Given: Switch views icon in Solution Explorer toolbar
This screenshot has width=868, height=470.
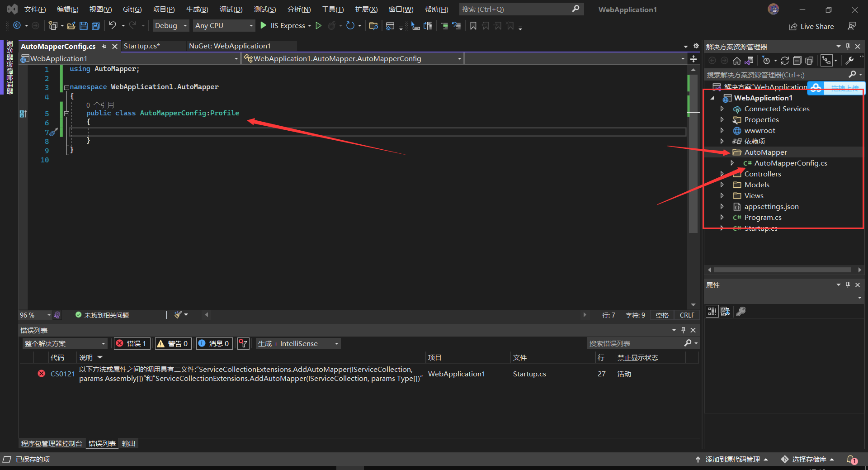Looking at the screenshot, I should [749, 61].
